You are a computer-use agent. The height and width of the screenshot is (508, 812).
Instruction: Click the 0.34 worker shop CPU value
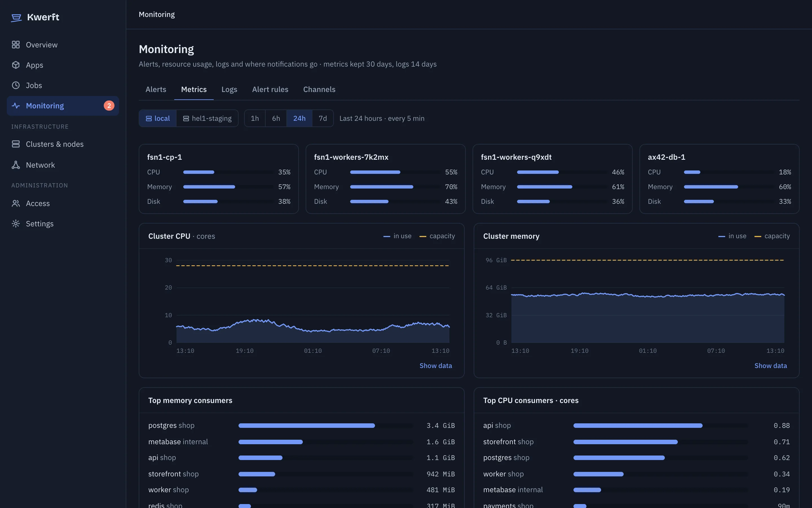pos(782,474)
